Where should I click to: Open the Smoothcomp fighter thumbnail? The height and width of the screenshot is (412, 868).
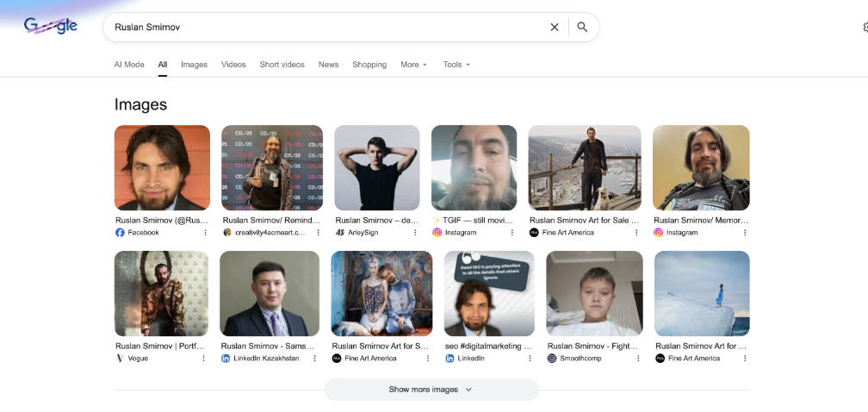[x=594, y=294]
